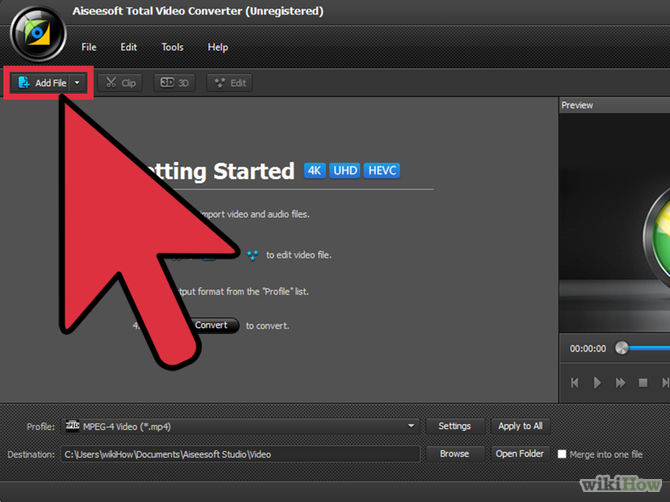Click the HEVC badge
This screenshot has width=670, height=502.
pos(382,170)
